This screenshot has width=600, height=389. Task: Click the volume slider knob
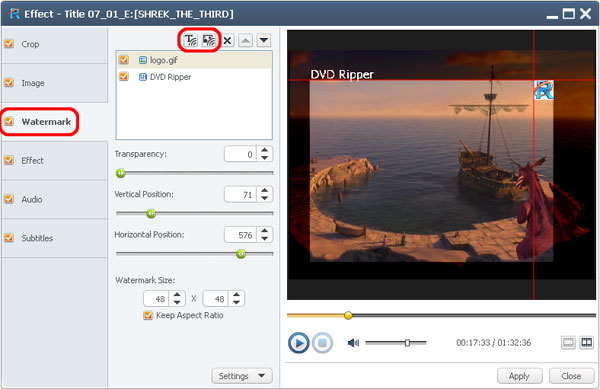(408, 343)
